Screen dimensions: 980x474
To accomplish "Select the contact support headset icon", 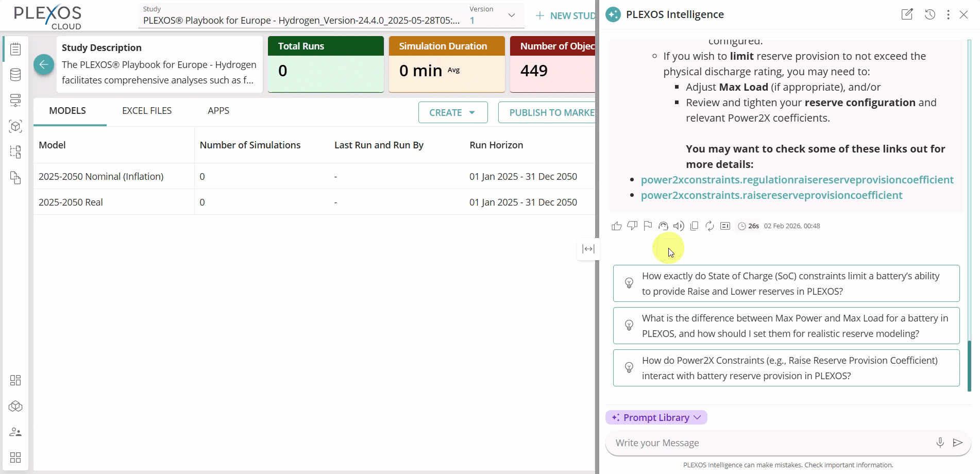I will (663, 226).
